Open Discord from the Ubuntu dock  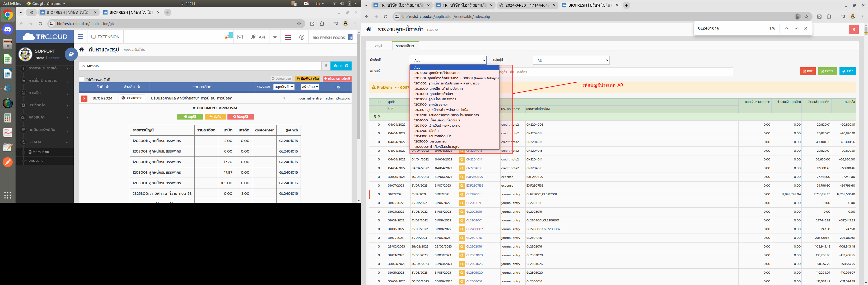click(x=7, y=30)
